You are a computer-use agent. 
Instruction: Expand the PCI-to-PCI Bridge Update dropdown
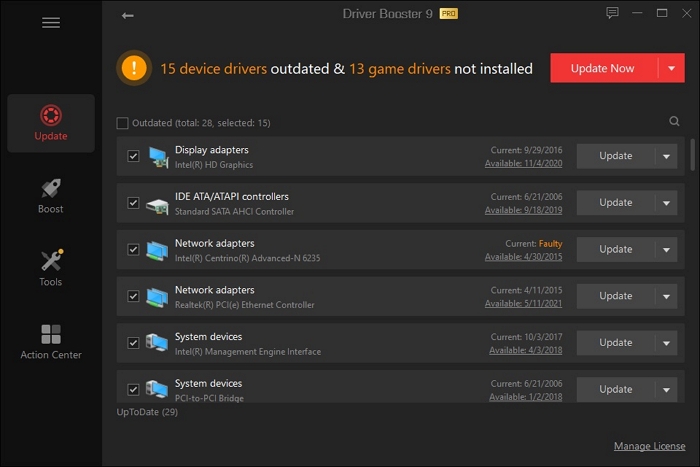[667, 390]
